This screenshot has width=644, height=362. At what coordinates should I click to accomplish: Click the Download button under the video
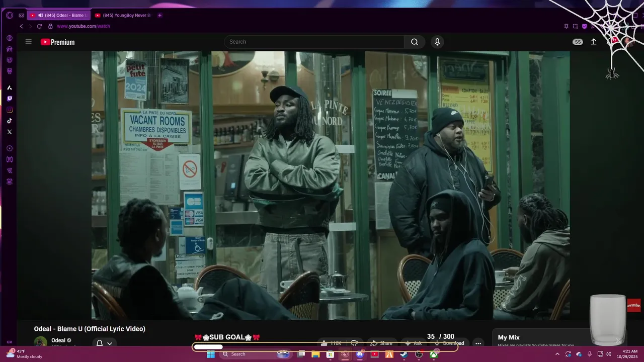point(449,343)
